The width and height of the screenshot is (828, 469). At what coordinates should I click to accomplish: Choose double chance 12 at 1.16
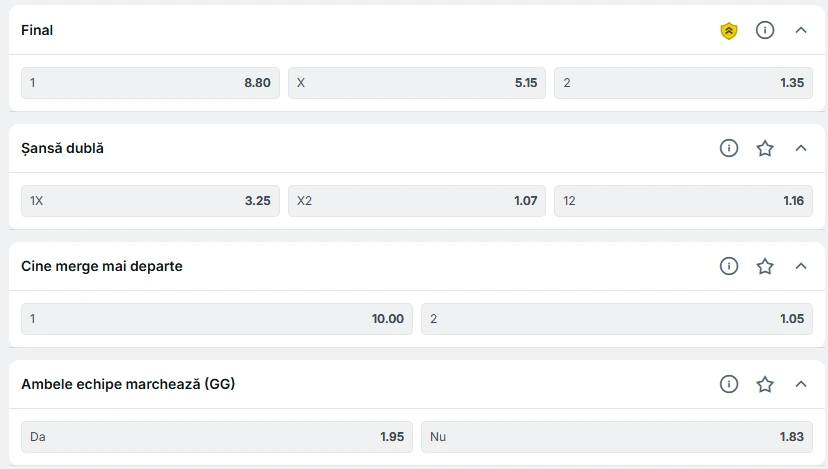click(x=683, y=201)
